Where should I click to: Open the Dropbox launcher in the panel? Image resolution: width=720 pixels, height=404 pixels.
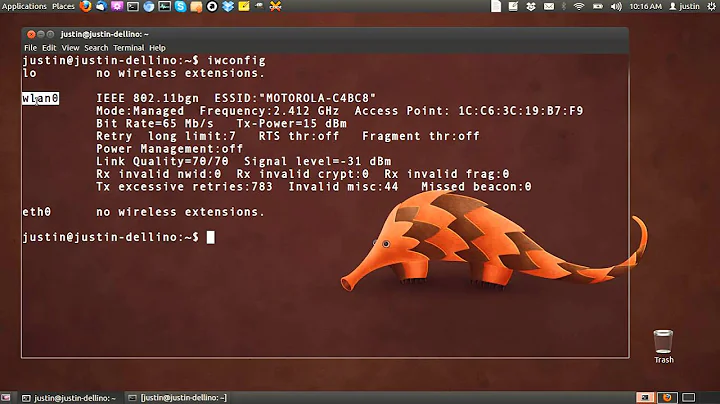coord(228,6)
